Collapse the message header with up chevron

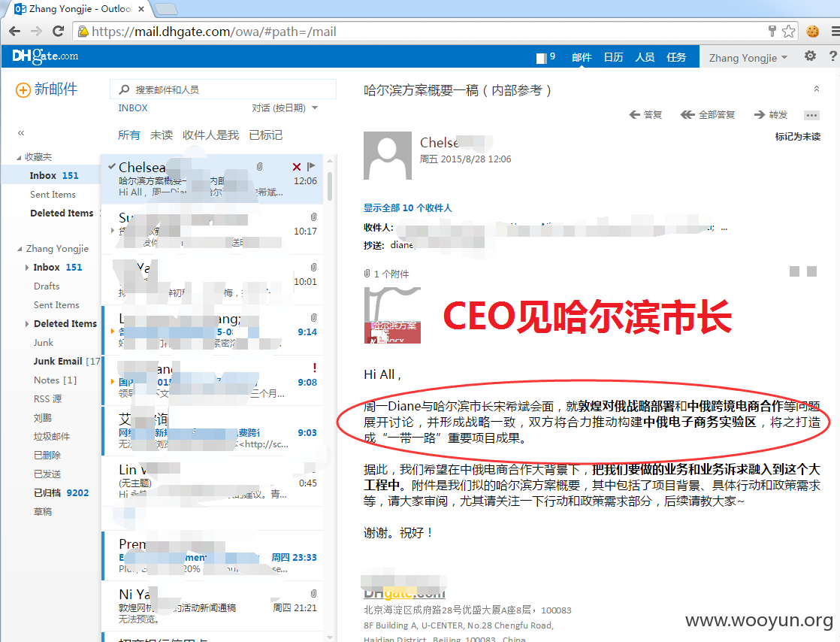pos(817,89)
